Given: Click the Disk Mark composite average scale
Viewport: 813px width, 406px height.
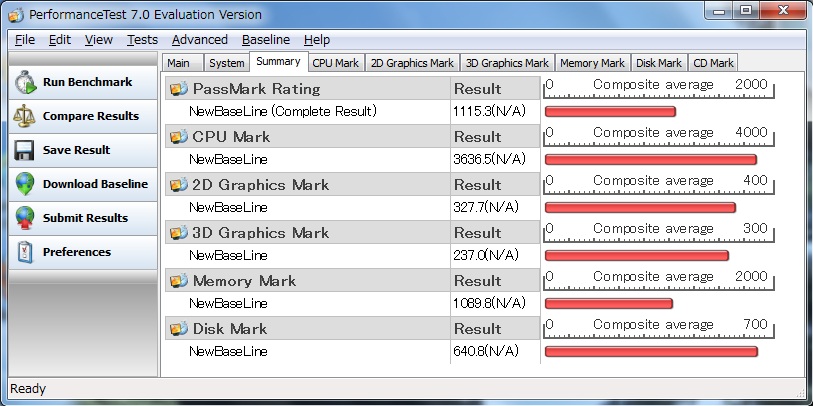Looking at the screenshot, I should pos(658,328).
